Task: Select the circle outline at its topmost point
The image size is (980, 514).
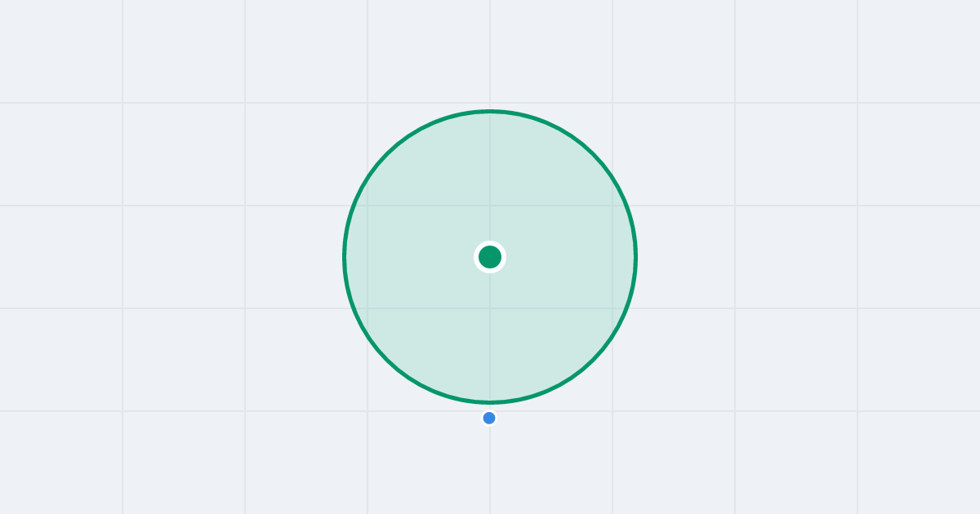Action: (x=490, y=111)
